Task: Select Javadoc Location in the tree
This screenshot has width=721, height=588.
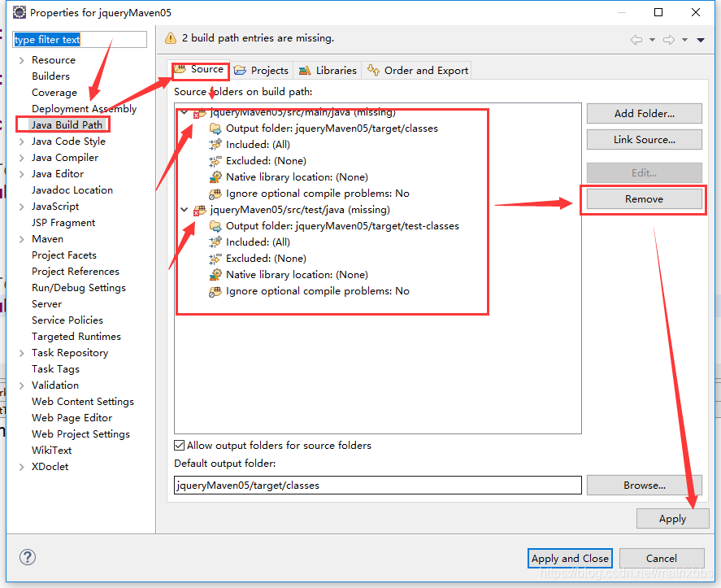Action: [x=72, y=190]
